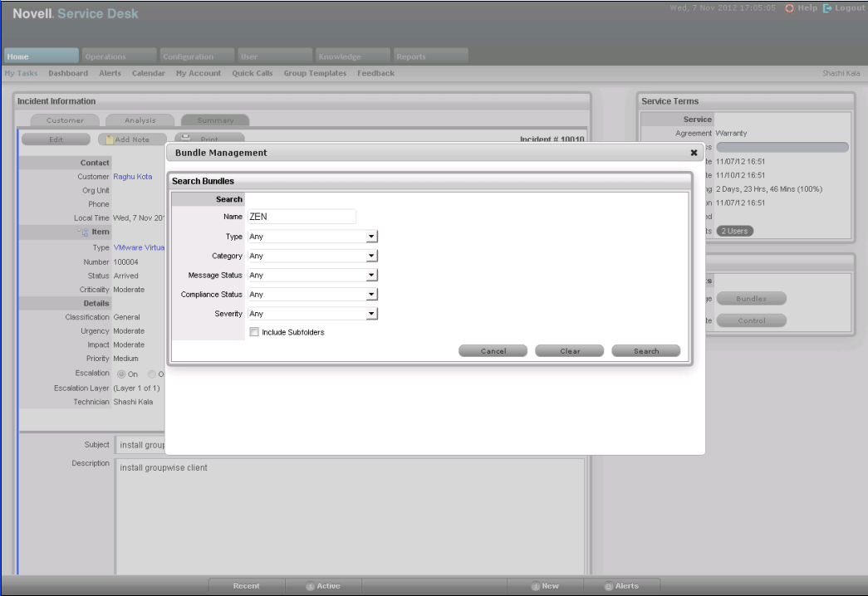Click the Logout icon in header
This screenshot has height=596, width=868.
point(827,9)
